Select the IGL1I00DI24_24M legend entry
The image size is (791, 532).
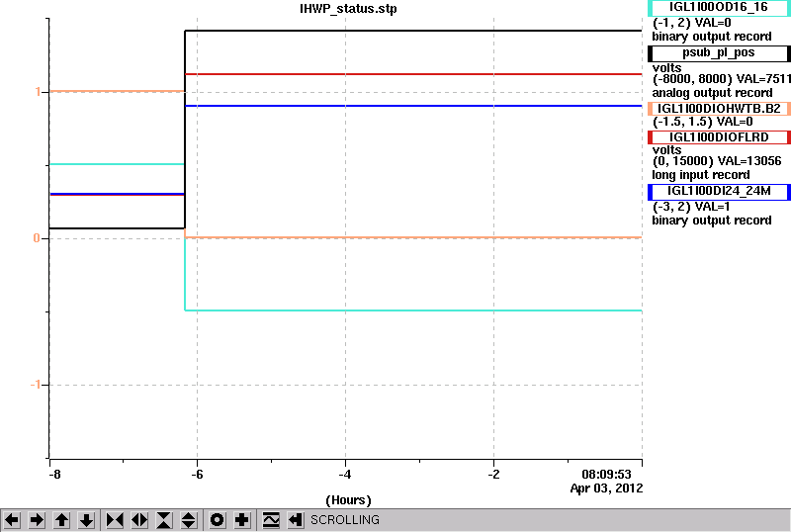coord(719,191)
